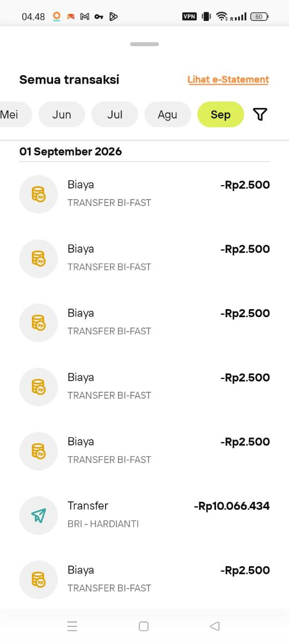This screenshot has height=644, width=289.
Task: Tap the last Biaya coin icon at bottom
Action: pos(39,580)
